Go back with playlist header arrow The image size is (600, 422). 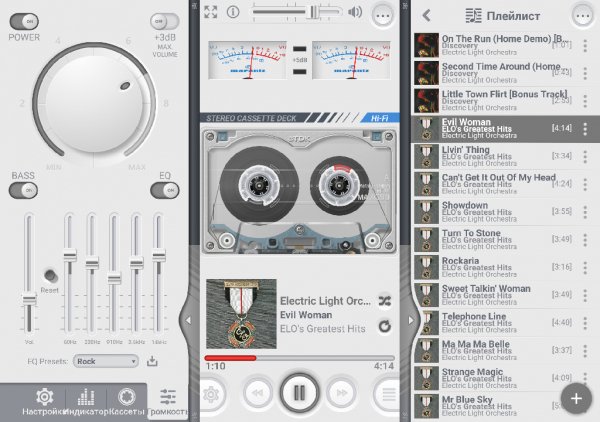tap(427, 15)
